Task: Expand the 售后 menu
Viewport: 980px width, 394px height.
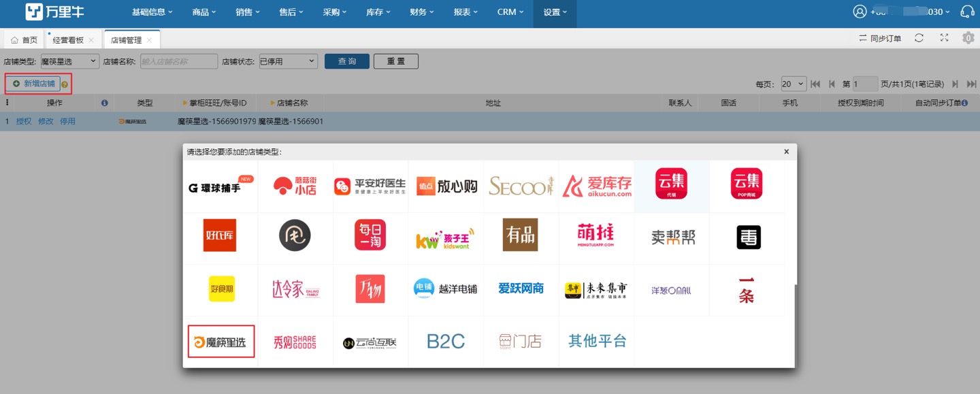Action: (x=291, y=12)
